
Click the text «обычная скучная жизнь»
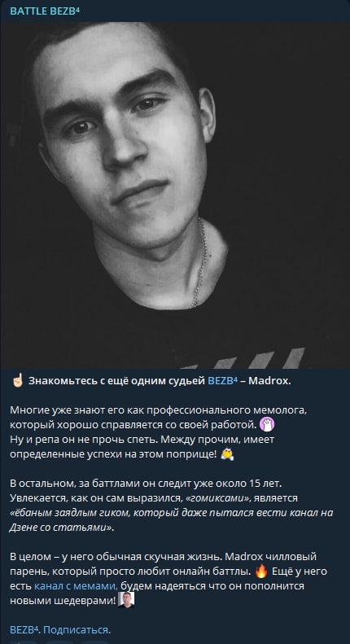click(x=161, y=557)
